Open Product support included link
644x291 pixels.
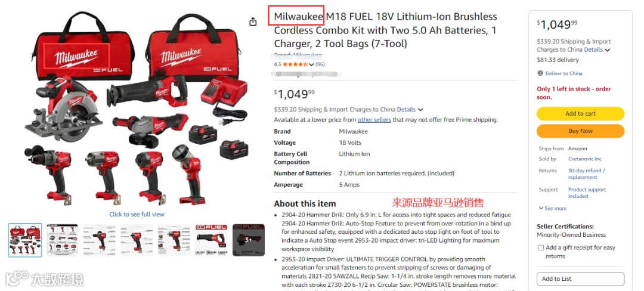(587, 193)
